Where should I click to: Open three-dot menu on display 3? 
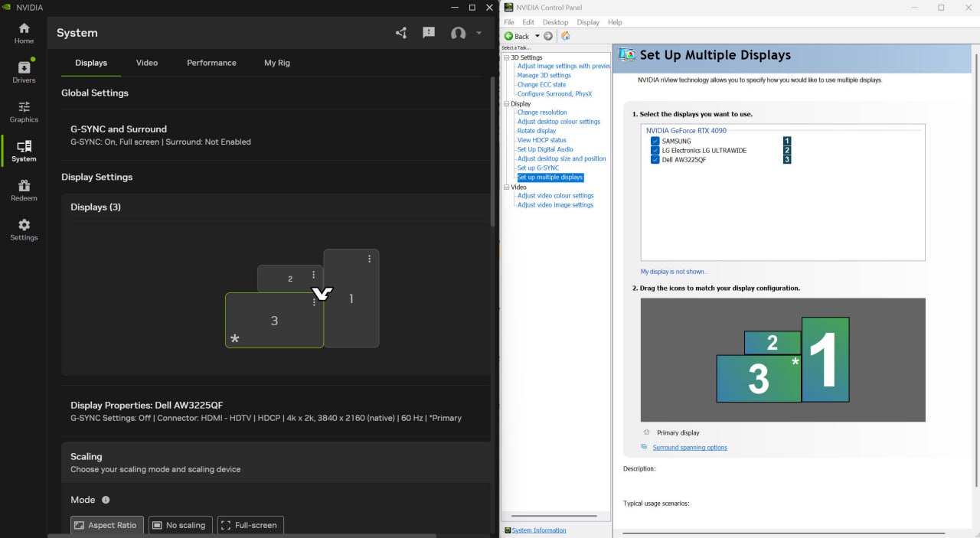314,302
